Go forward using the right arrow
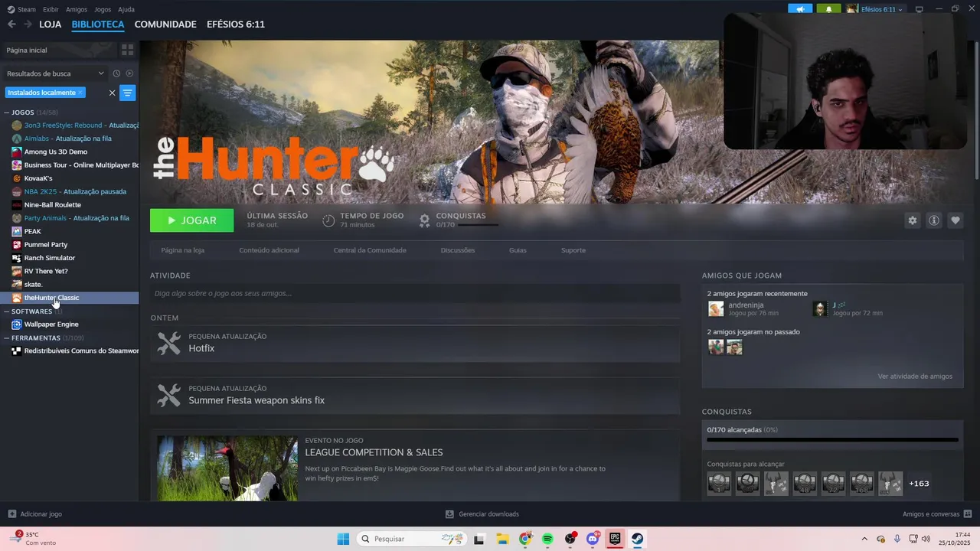The height and width of the screenshot is (551, 980). [28, 24]
